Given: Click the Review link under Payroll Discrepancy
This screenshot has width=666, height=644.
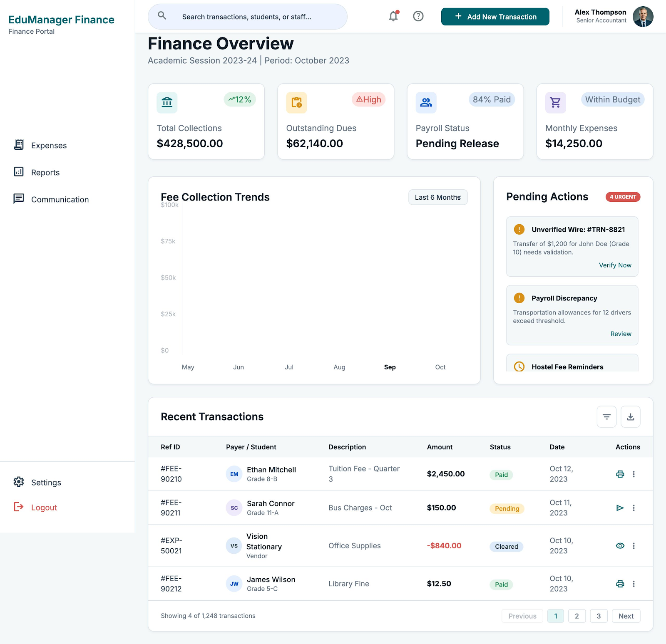Looking at the screenshot, I should click(x=621, y=334).
